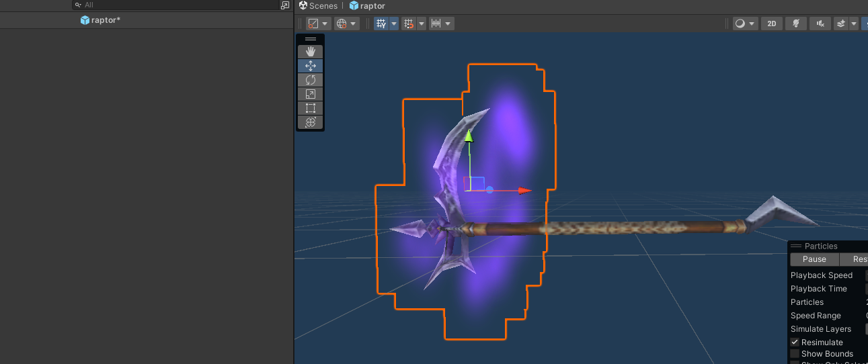Viewport: 868px width, 364px height.
Task: Click the green Y-axis gizmo arrow
Action: pos(469,136)
